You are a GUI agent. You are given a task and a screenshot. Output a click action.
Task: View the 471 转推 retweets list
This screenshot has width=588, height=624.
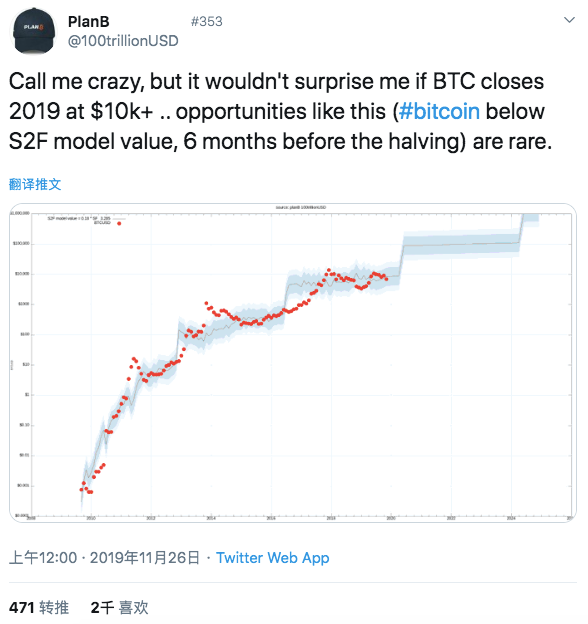pyautogui.click(x=39, y=608)
